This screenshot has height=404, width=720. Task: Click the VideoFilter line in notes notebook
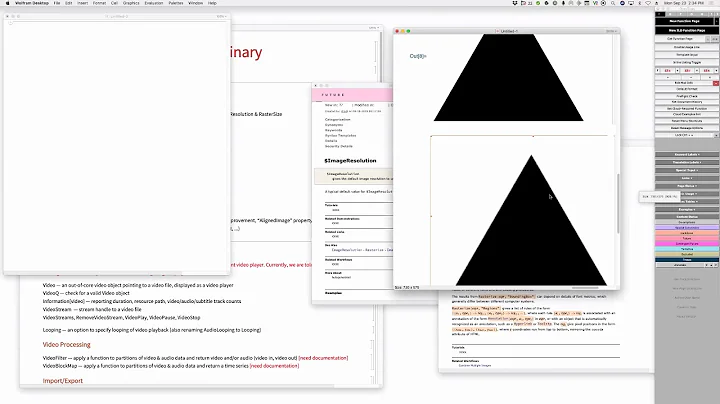click(x=195, y=358)
